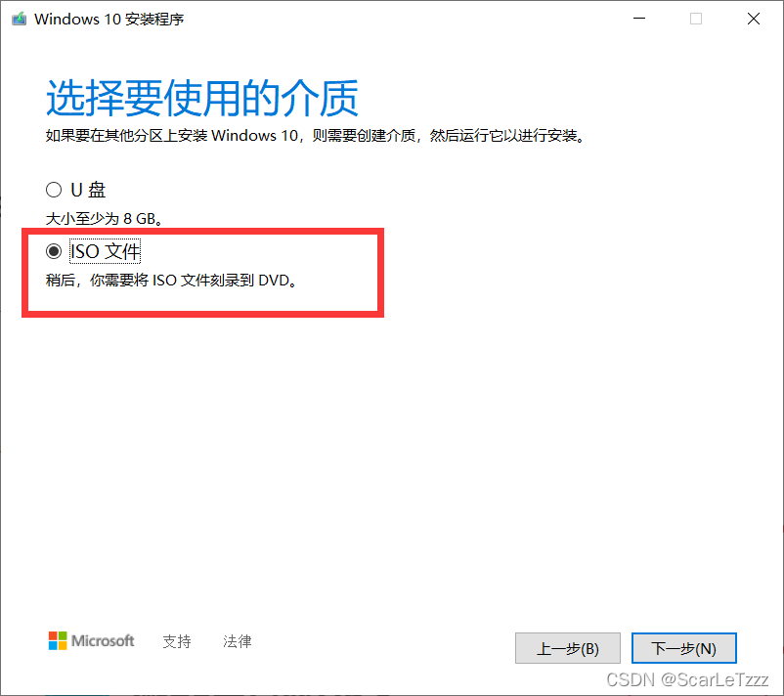The image size is (784, 696).
Task: Select the U 盘 radio button circle
Action: pyautogui.click(x=54, y=190)
